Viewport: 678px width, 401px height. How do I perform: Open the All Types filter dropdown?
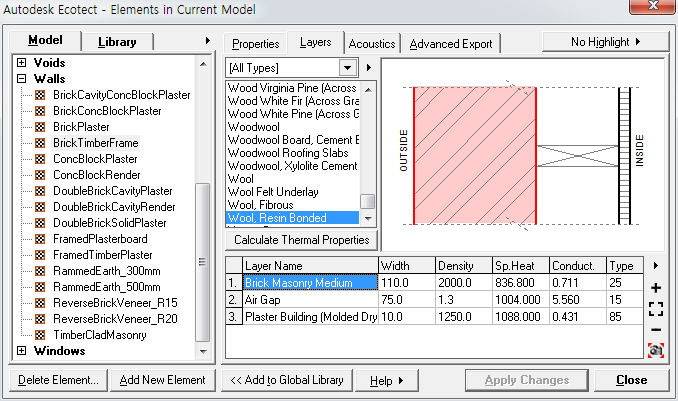[x=347, y=68]
